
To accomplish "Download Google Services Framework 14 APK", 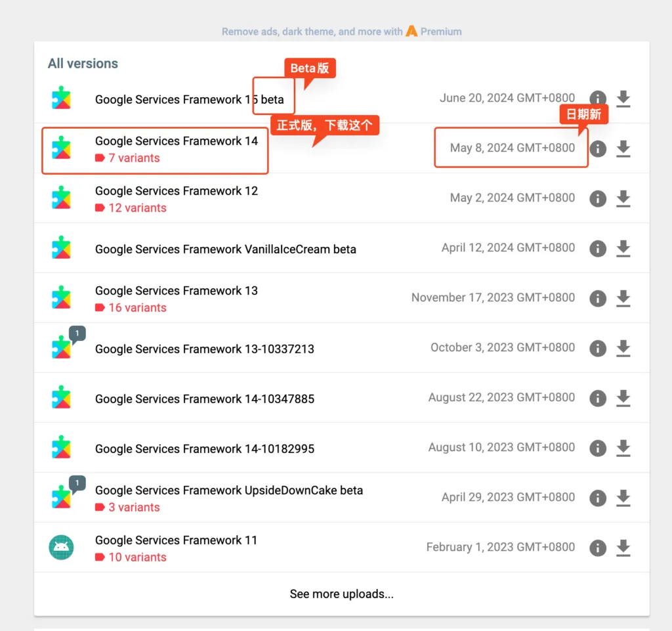I will tap(623, 148).
